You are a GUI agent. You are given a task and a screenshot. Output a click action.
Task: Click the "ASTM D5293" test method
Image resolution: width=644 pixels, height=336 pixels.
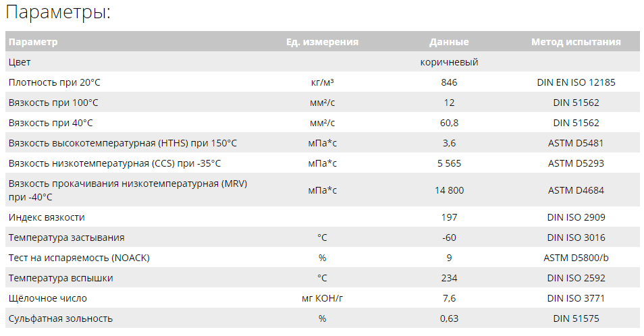click(576, 163)
